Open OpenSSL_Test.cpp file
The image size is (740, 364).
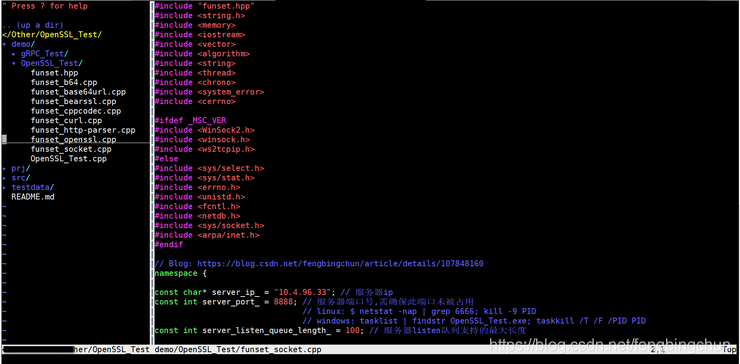(x=68, y=159)
